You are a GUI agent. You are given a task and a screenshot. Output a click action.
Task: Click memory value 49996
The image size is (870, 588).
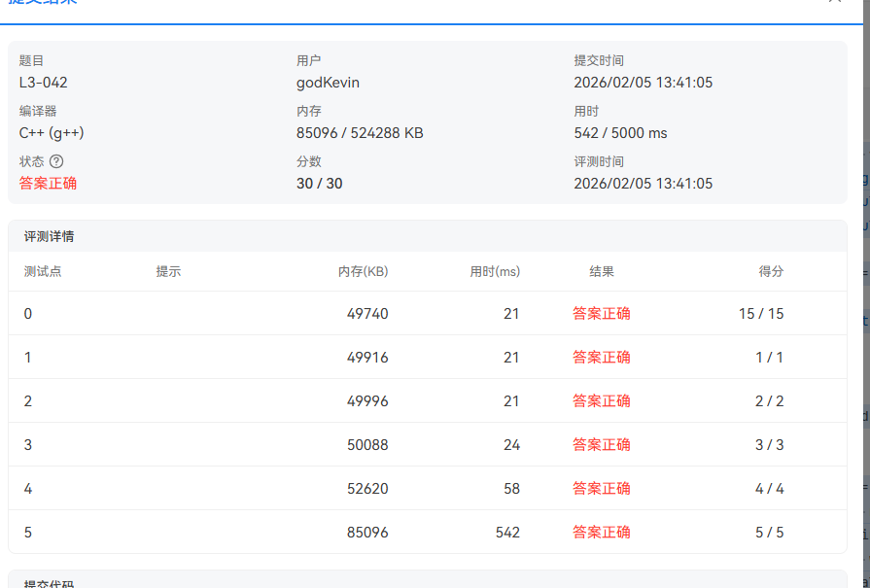(367, 401)
